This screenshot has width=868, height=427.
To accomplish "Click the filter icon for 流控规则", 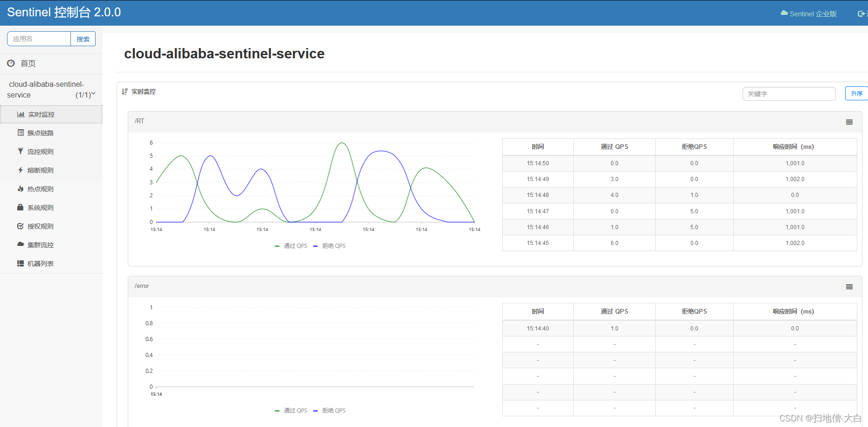I will click(21, 151).
